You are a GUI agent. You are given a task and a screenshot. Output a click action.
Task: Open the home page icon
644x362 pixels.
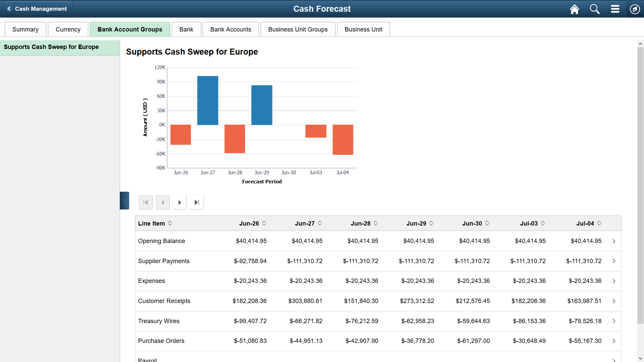574,9
